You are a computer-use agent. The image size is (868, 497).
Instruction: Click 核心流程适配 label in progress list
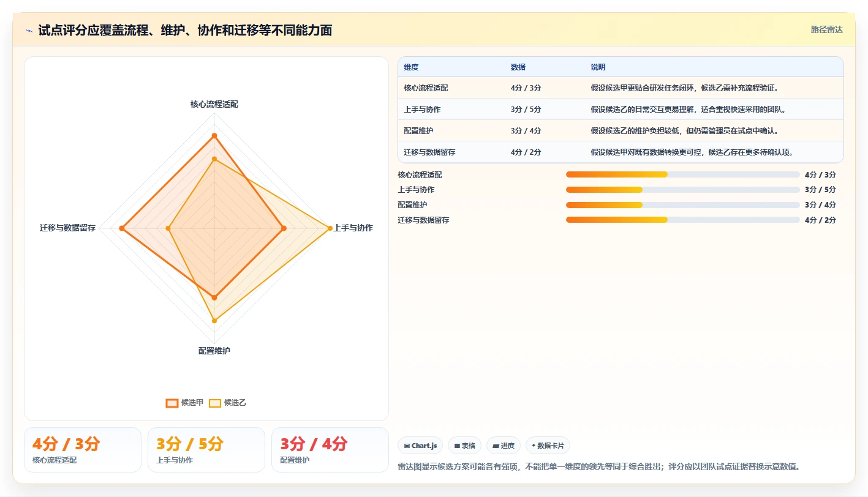coord(420,174)
